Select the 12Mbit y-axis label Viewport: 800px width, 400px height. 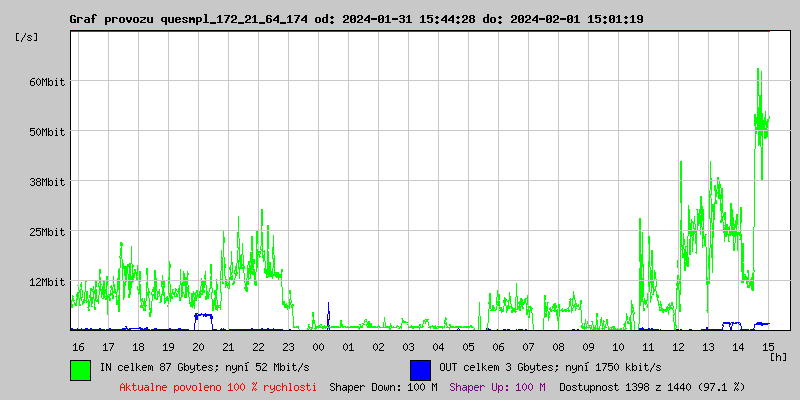[47, 282]
